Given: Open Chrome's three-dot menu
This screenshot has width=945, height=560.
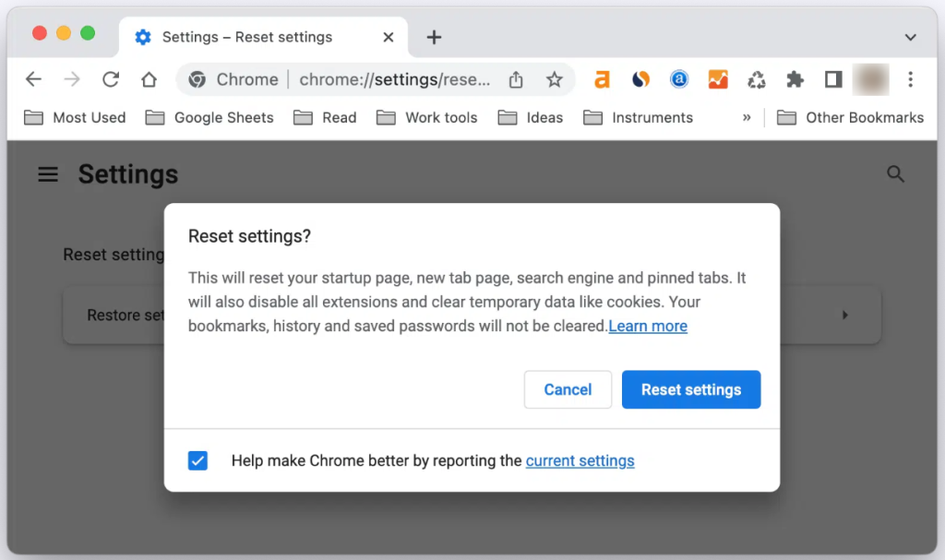Looking at the screenshot, I should [x=910, y=79].
